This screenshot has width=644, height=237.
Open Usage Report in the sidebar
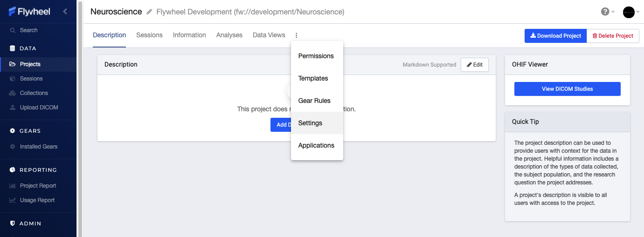(38, 200)
